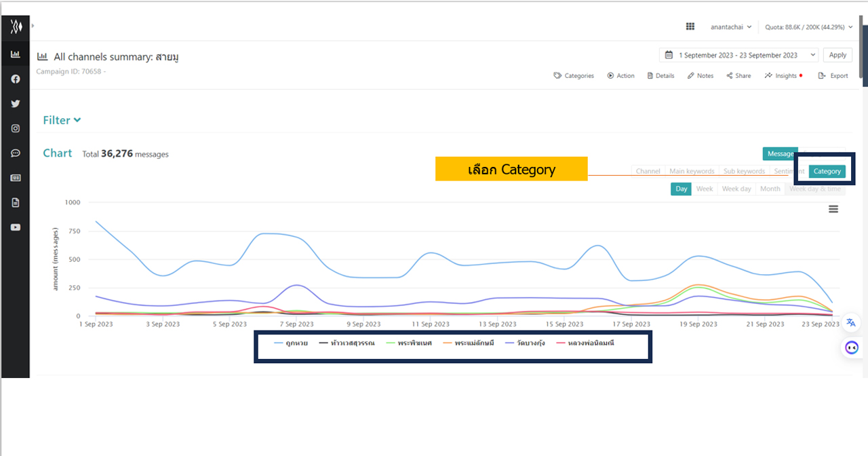Open Insights from the toolbar
Screen dimensions: 868x456
coord(783,76)
